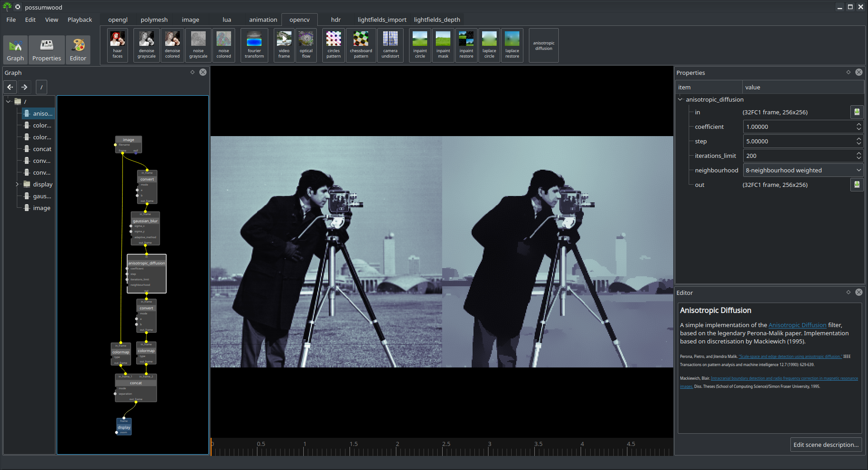This screenshot has width=868, height=470.
Task: Close the Graph panel
Action: (x=203, y=72)
